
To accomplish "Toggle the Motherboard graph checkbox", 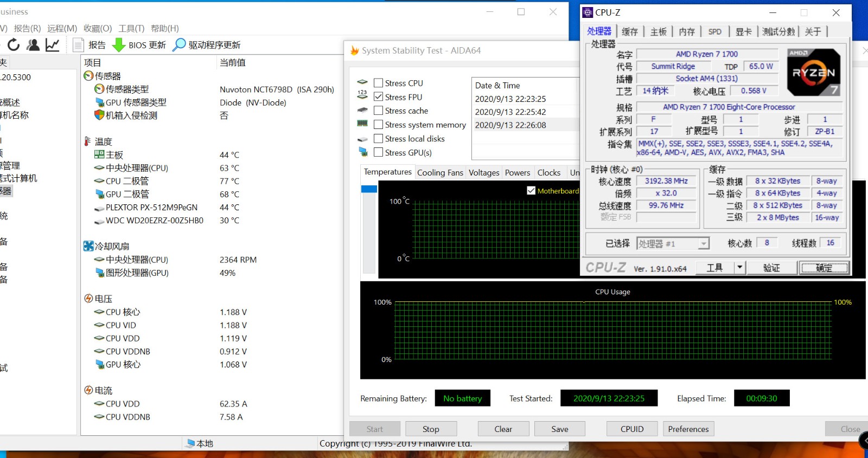I will 531,191.
